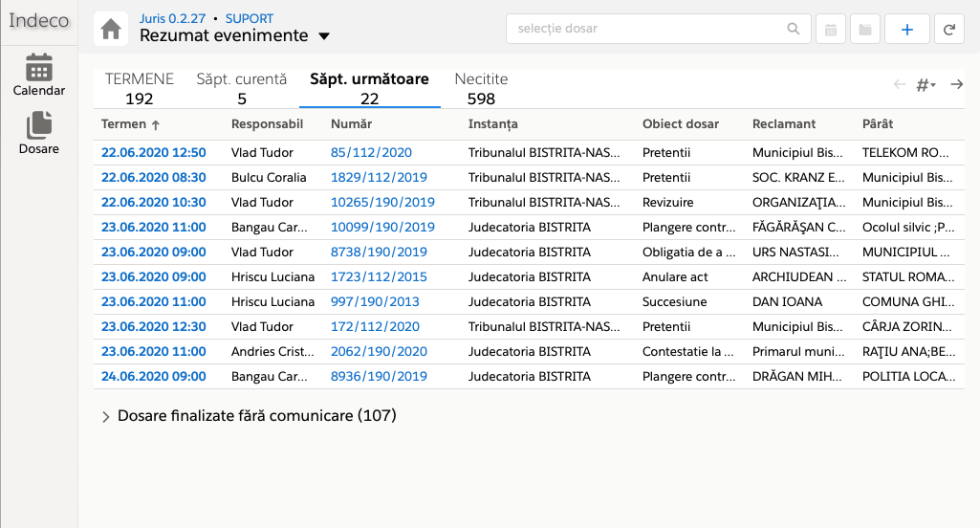Image resolution: width=980 pixels, height=528 pixels.
Task: Select the Necitite tab
Action: coord(481,88)
